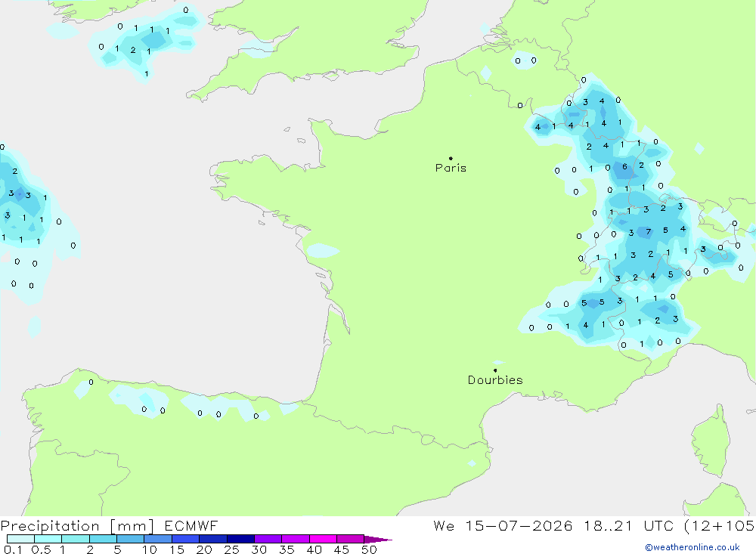Pick the 0.1–0.5 mm legend swatch

point(20,539)
